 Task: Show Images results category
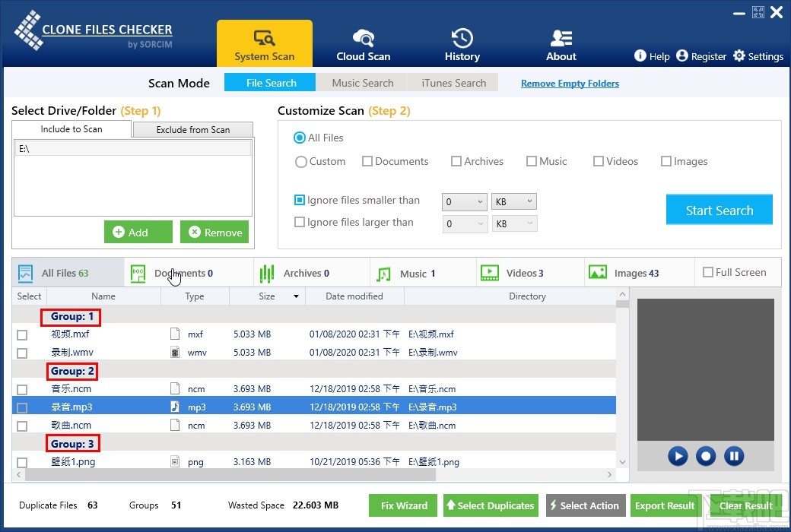point(598,273)
